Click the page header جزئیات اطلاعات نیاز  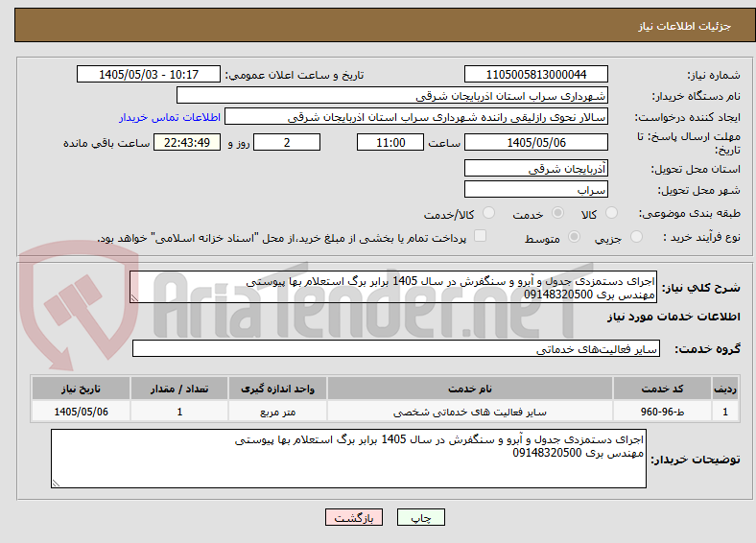pyautogui.click(x=685, y=26)
